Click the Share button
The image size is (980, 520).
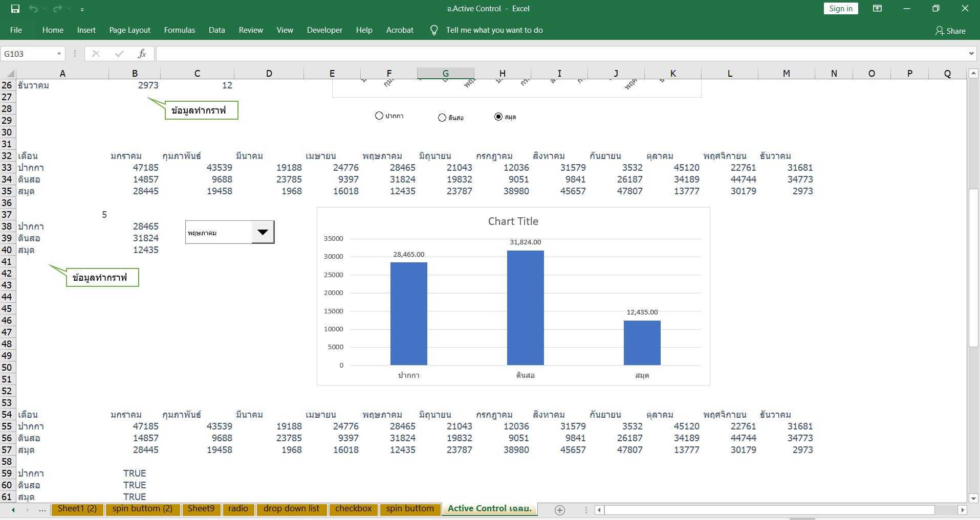coord(950,31)
